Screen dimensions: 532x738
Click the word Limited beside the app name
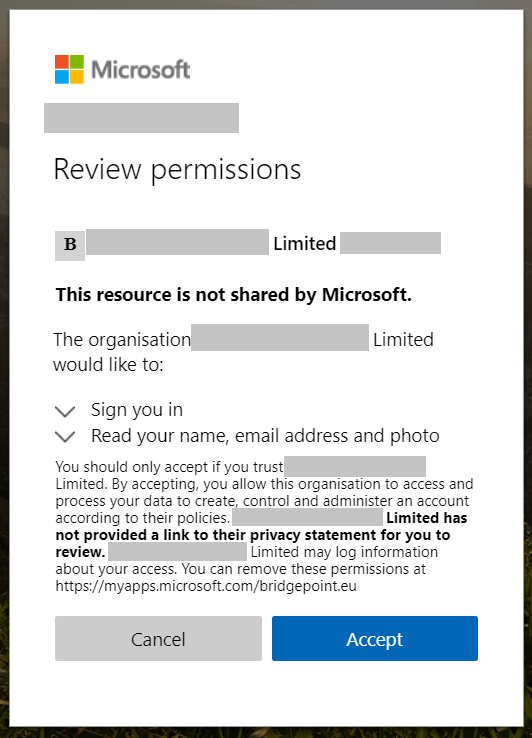point(305,243)
